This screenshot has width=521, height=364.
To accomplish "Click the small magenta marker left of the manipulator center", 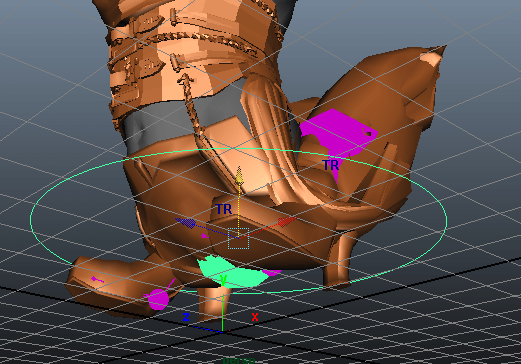I will click(x=204, y=236).
